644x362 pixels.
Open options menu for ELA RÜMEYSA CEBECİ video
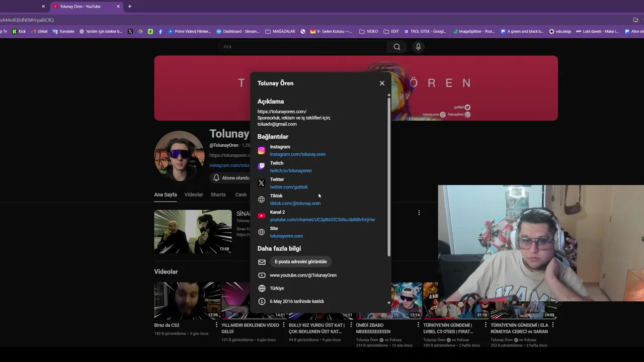[x=553, y=325]
